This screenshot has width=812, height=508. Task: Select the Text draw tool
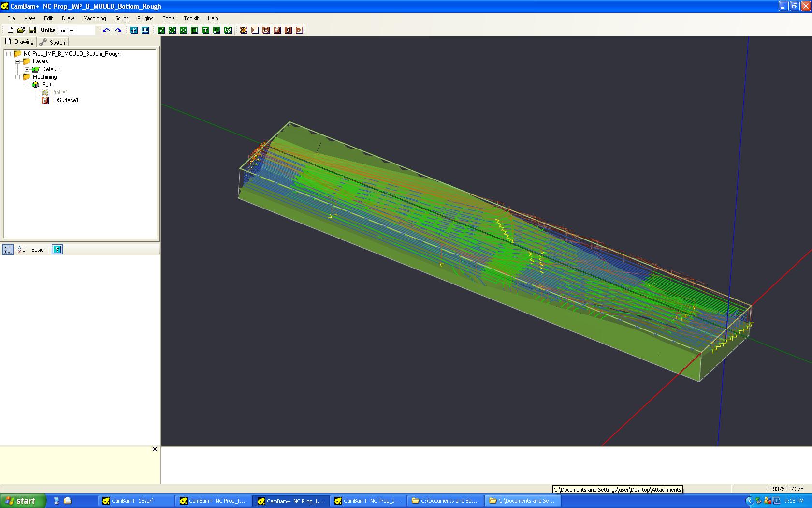tap(205, 30)
